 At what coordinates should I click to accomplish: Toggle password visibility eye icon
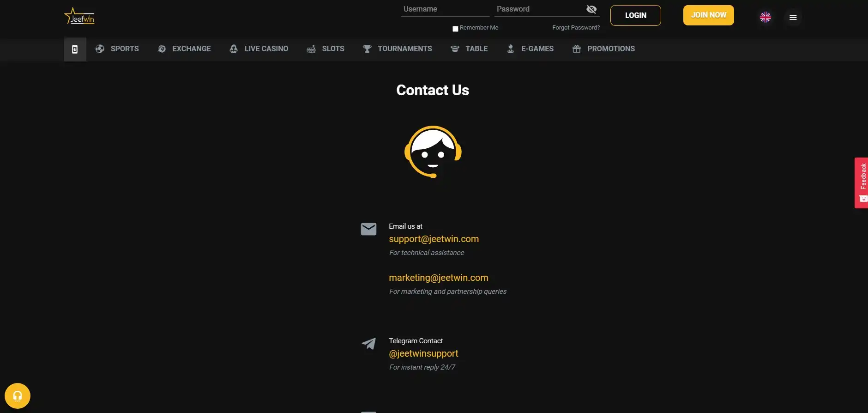click(x=591, y=9)
